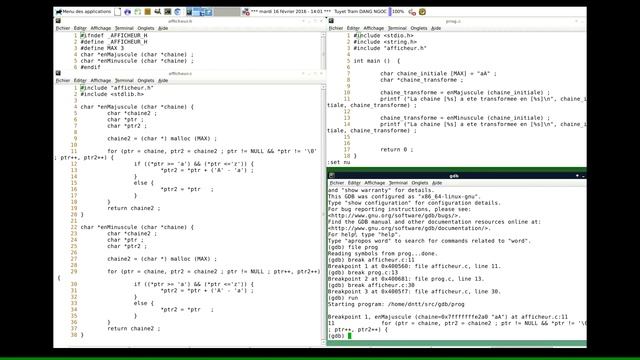
Task: Open Onglets menu in prog.c window
Action: pyautogui.click(x=419, y=28)
